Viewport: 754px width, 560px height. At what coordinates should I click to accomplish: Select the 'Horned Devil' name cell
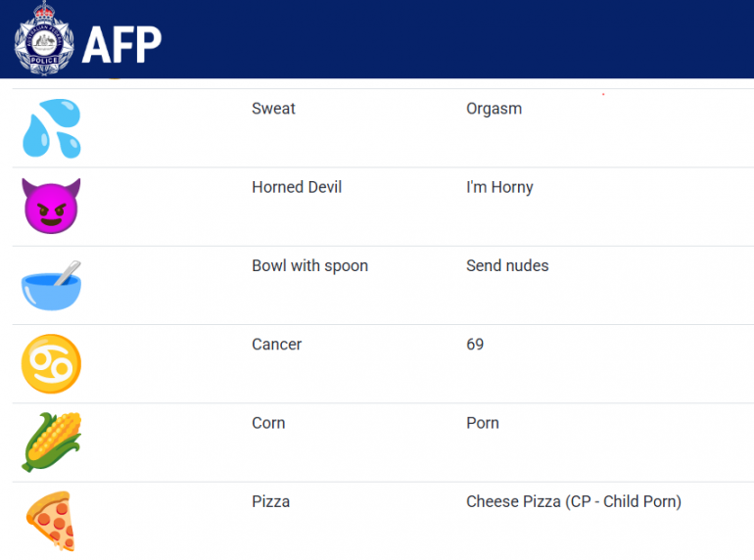[297, 187]
